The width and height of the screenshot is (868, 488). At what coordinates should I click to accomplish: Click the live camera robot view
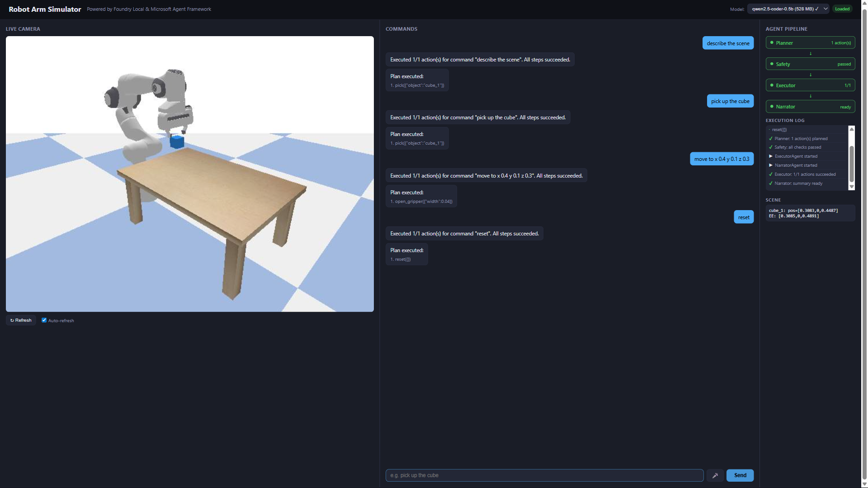[190, 174]
